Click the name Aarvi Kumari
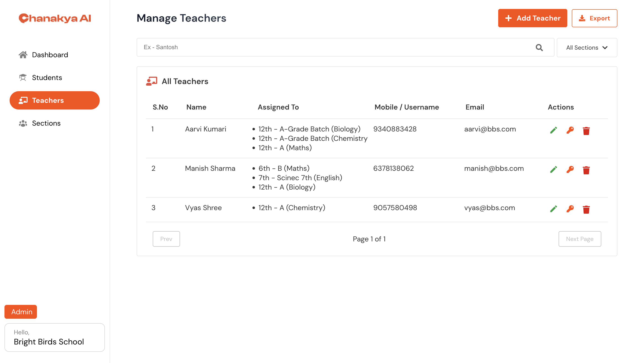The image size is (644, 363). [205, 129]
